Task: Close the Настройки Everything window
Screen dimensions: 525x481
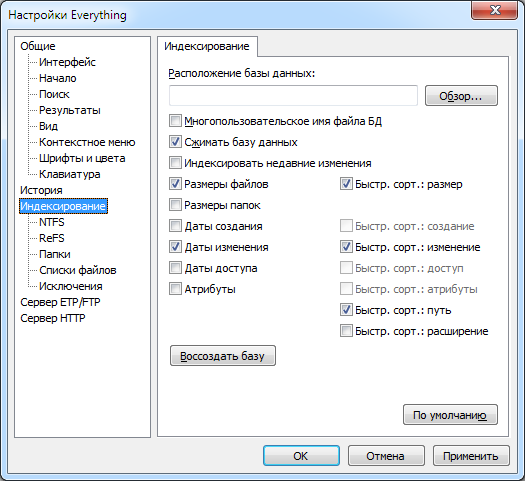Action: click(x=495, y=10)
